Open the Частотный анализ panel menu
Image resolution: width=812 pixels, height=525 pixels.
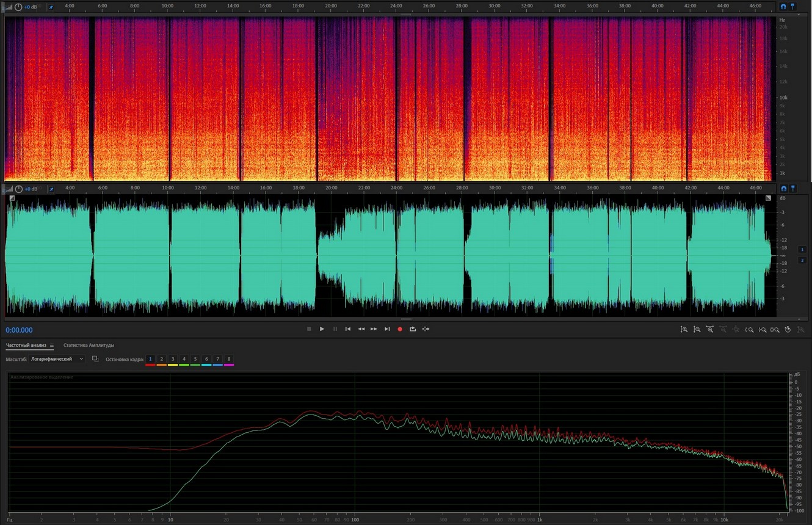pos(52,346)
